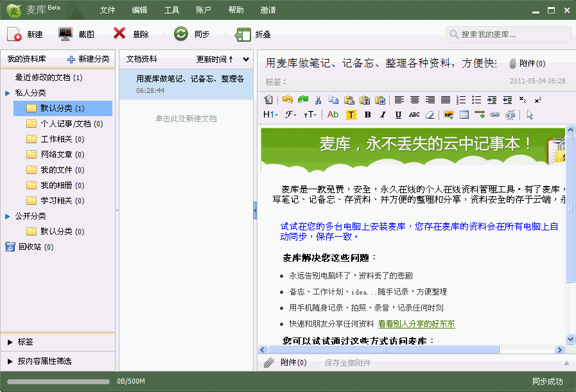Collapse panels using 折叠 button

253,35
